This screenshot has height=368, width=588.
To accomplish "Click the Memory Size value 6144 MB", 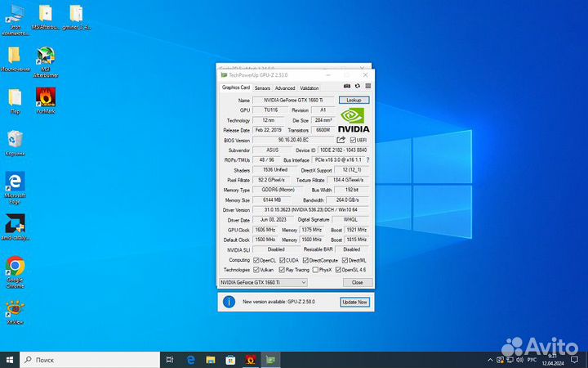I will (x=272, y=200).
